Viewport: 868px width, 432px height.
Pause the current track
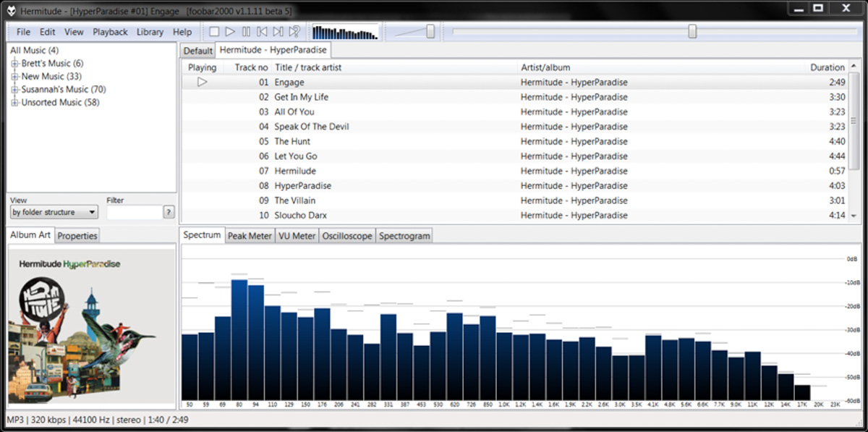246,32
